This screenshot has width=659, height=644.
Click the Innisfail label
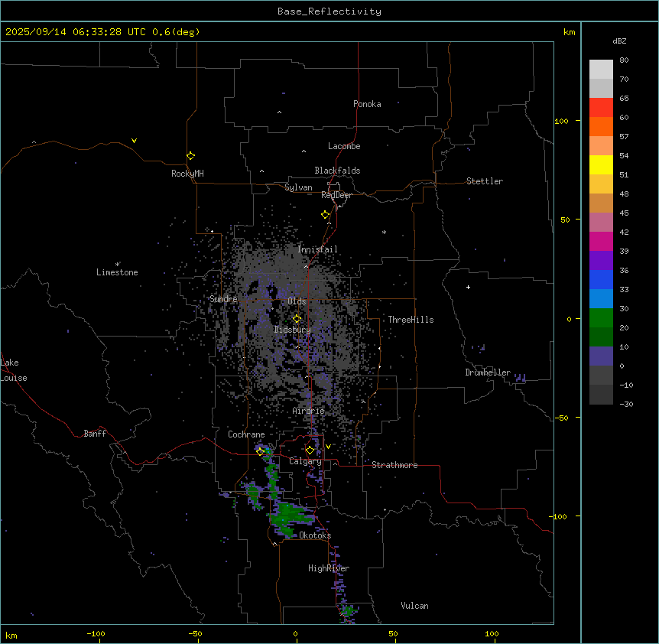pos(318,249)
